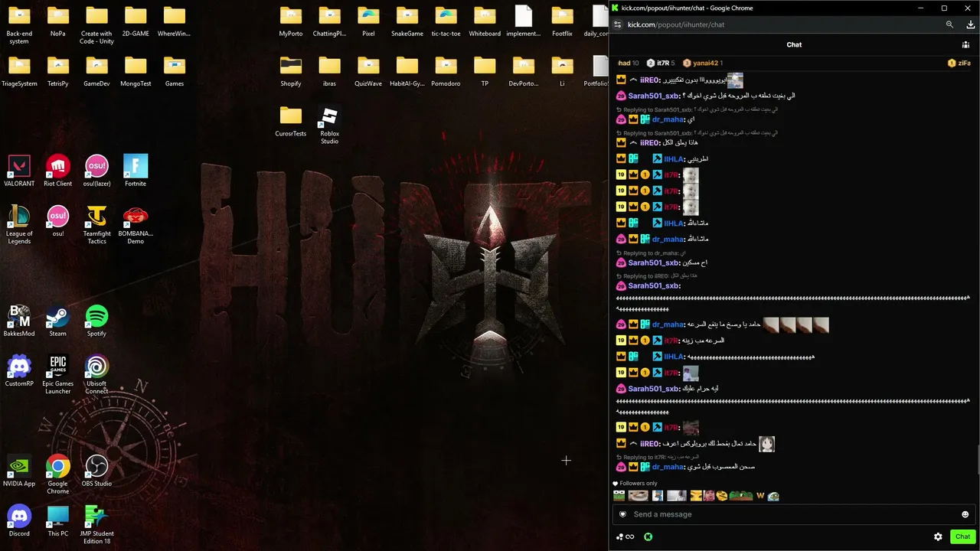The width and height of the screenshot is (980, 551).
Task: Open JMP Student Edition 18 icon
Action: coord(96,525)
